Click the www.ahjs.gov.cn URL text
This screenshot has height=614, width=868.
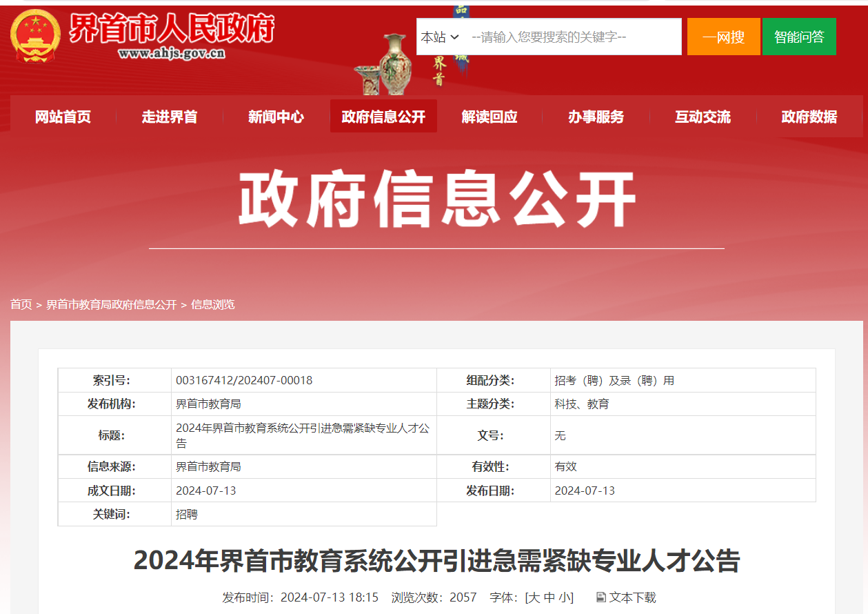pos(172,53)
